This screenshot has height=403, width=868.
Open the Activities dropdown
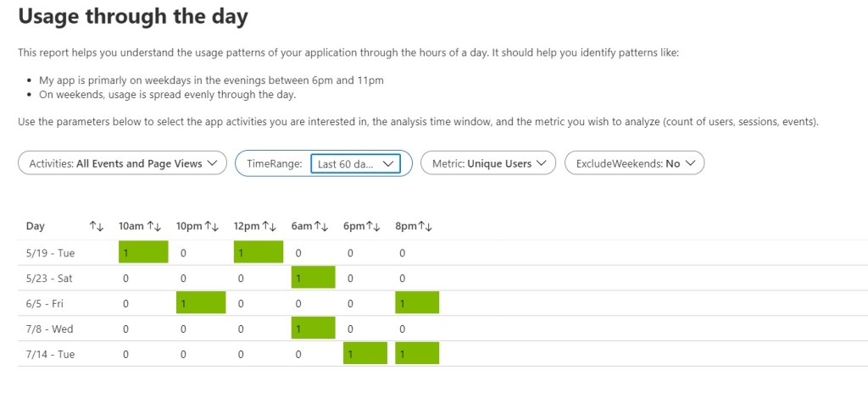tap(122, 163)
